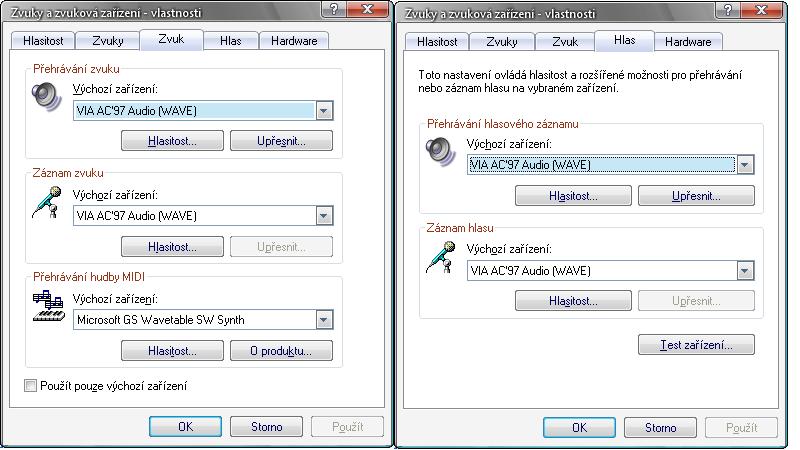Switch to Zvuky tab in the Zvuk tab dialog
Viewport: 800px width, 450px height.
[107, 41]
